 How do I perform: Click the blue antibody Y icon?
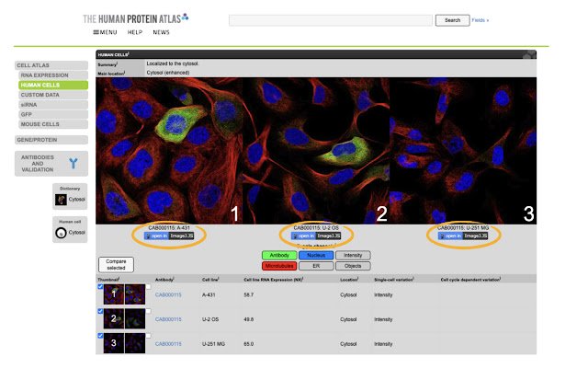[x=73, y=164]
